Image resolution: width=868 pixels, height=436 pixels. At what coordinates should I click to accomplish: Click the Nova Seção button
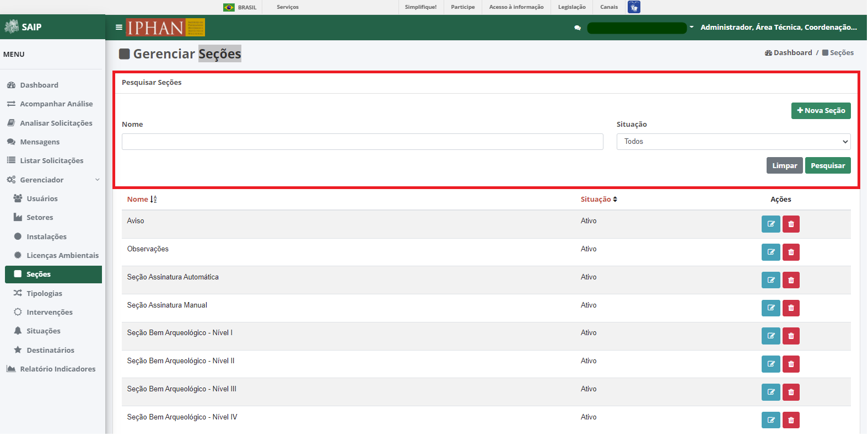point(821,111)
